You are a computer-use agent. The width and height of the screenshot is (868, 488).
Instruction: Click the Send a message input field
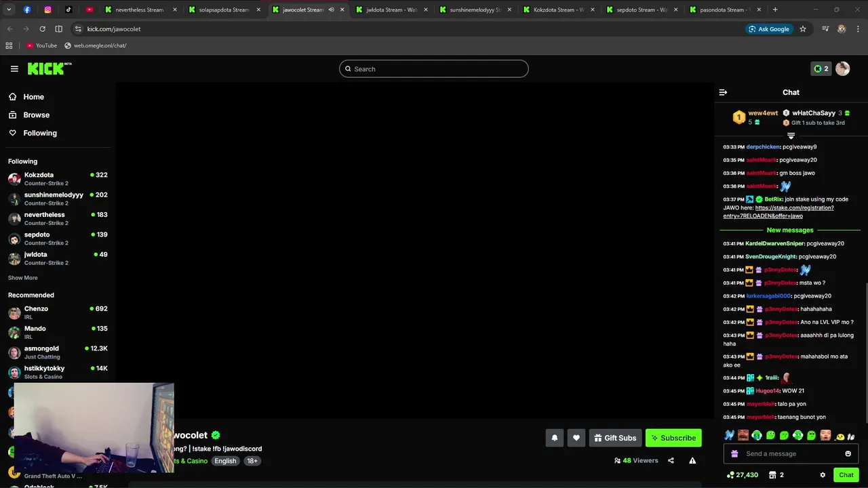(791, 454)
